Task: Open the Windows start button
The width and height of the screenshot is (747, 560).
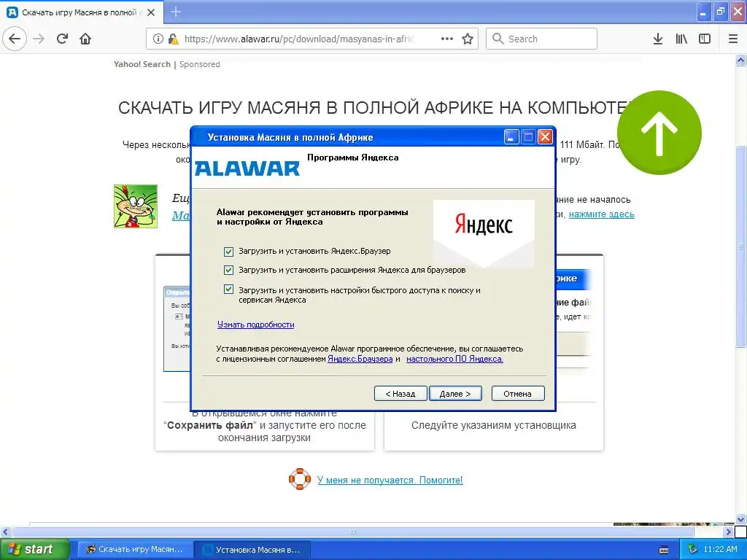Action: coord(34,549)
